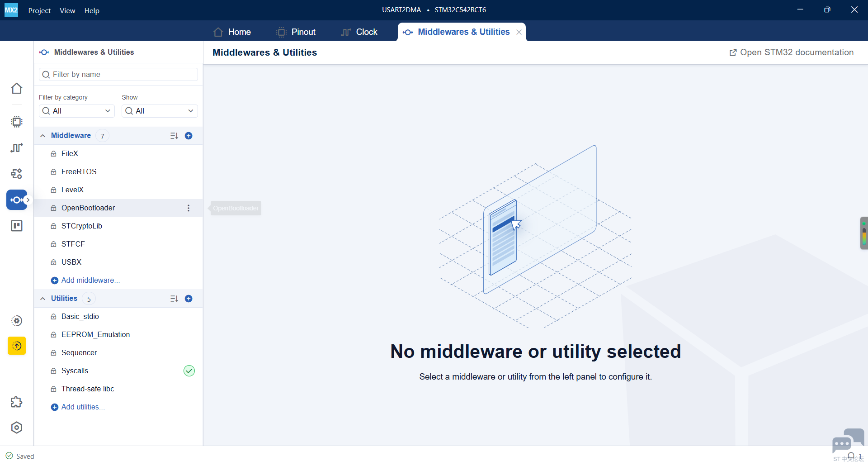This screenshot has width=868, height=466.
Task: Open STM32 documentation link
Action: (x=791, y=52)
